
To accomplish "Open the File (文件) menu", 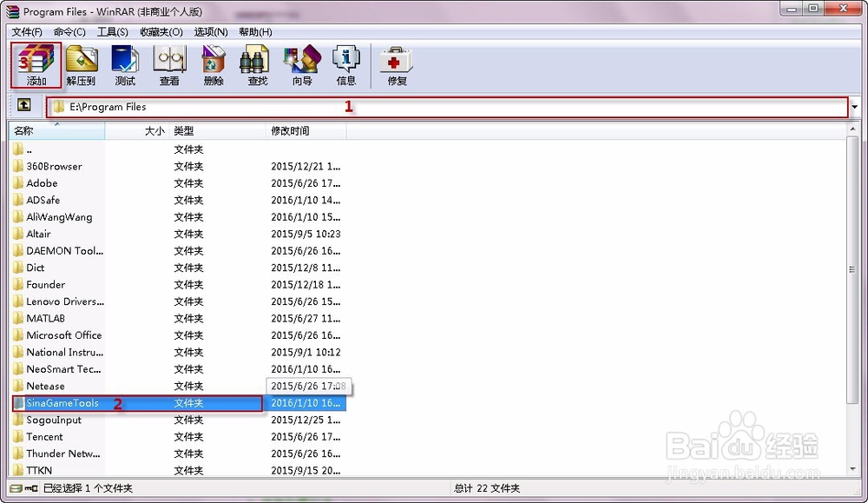I will pos(27,32).
